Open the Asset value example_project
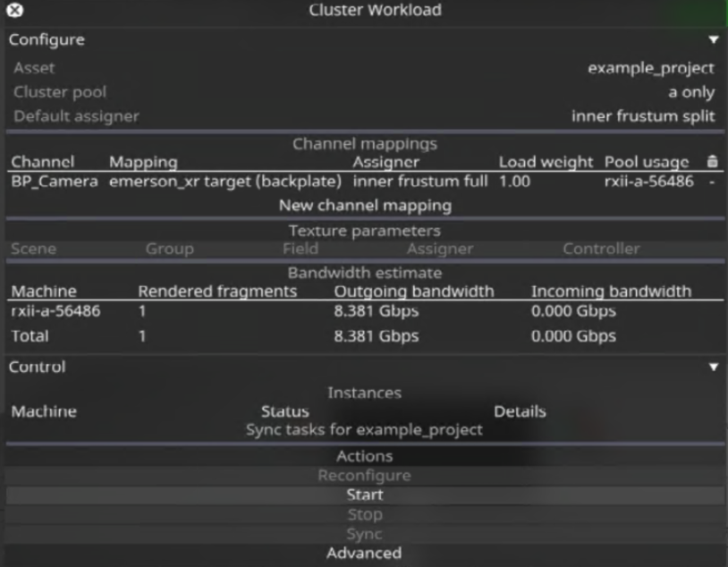728x567 pixels. (650, 68)
